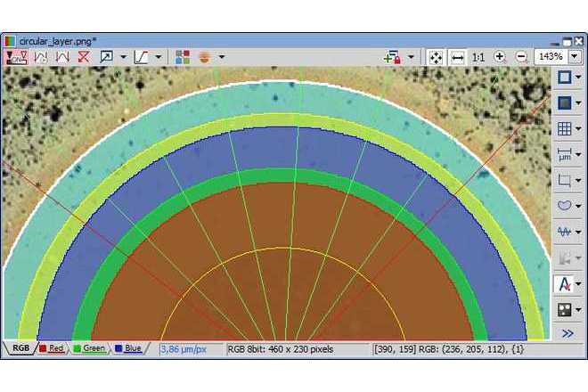Select the Blue channel tab

coord(128,348)
